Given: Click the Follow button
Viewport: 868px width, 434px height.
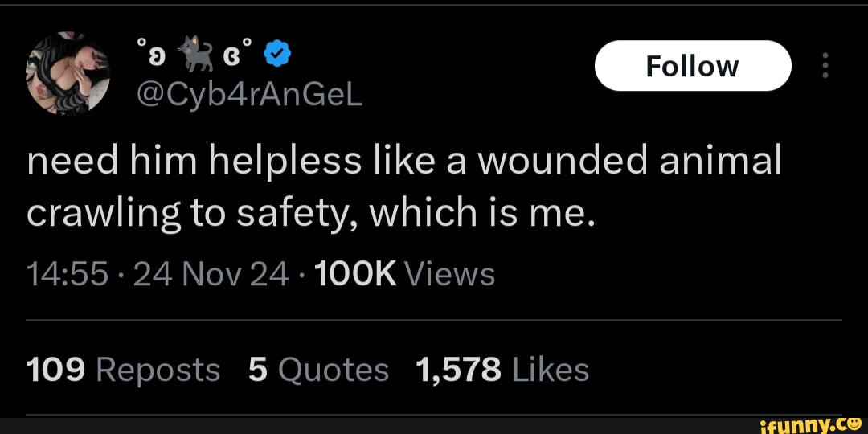Looking at the screenshot, I should [693, 66].
